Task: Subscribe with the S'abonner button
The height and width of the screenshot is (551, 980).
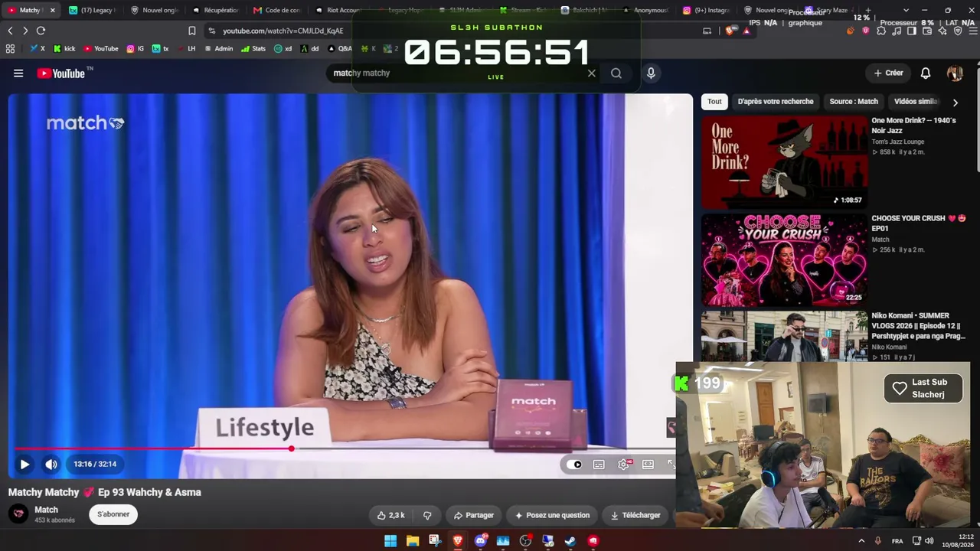Action: [113, 514]
